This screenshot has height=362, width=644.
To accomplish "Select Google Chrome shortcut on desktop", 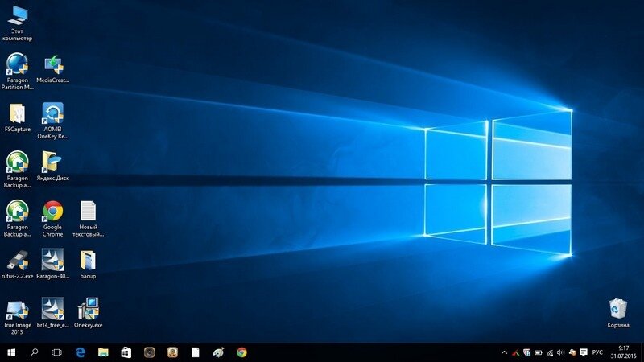I will [52, 219].
